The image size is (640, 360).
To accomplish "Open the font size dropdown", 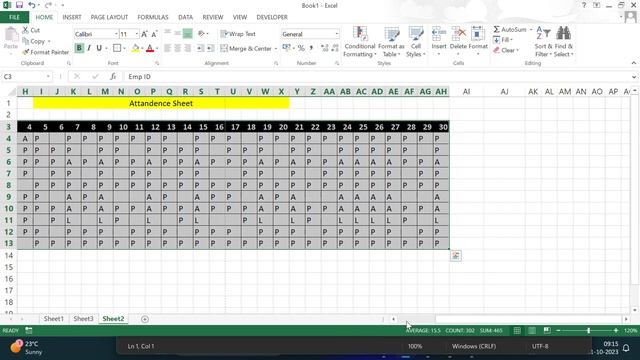I will (x=136, y=34).
